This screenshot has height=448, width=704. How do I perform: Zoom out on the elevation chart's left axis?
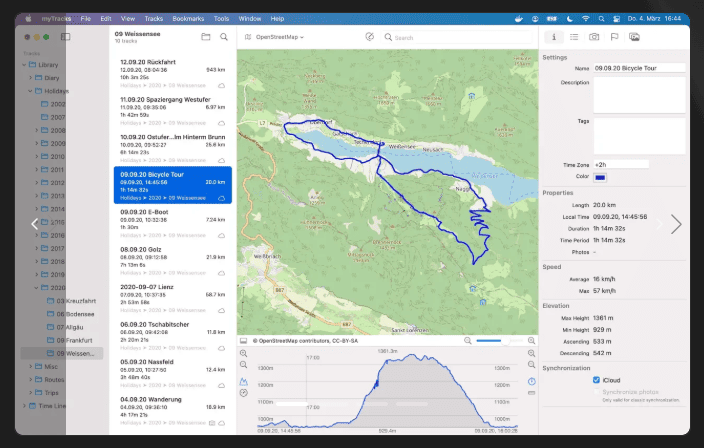(x=243, y=365)
